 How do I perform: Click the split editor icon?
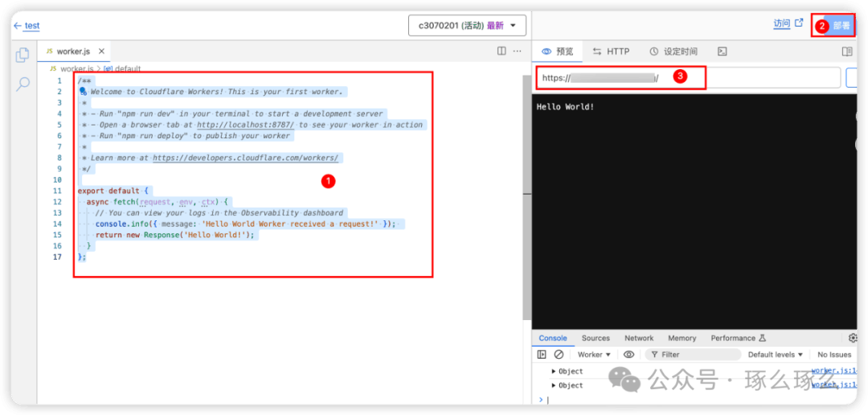[x=502, y=51]
